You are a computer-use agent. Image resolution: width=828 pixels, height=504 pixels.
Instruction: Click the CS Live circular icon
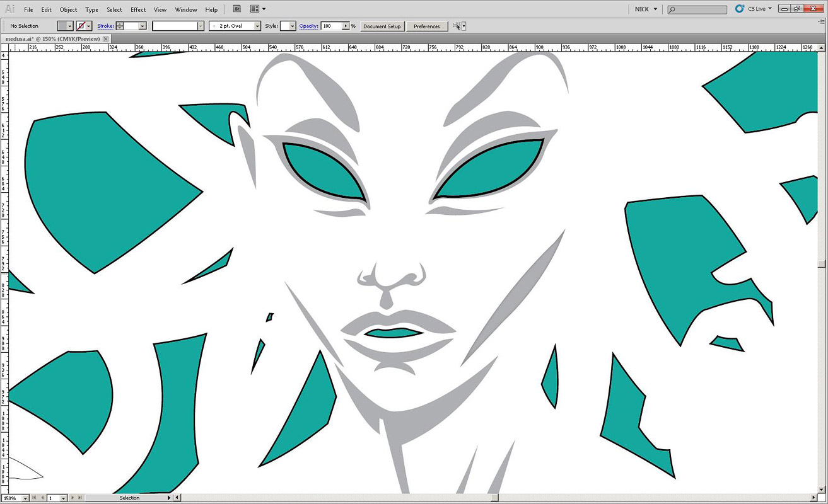point(740,9)
